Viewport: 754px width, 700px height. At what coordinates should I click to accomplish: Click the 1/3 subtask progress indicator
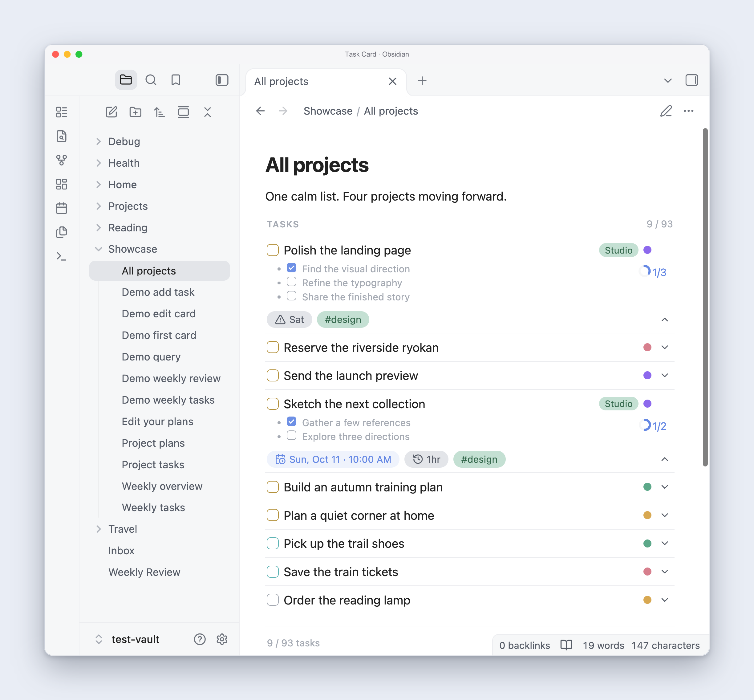click(652, 272)
